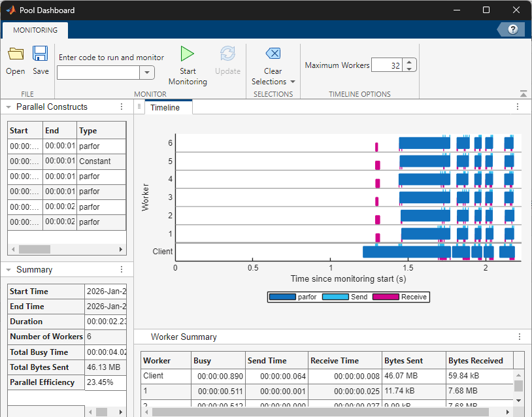The image size is (532, 417).
Task: Click Worker Summary down scroll arrow
Action: [x=518, y=401]
